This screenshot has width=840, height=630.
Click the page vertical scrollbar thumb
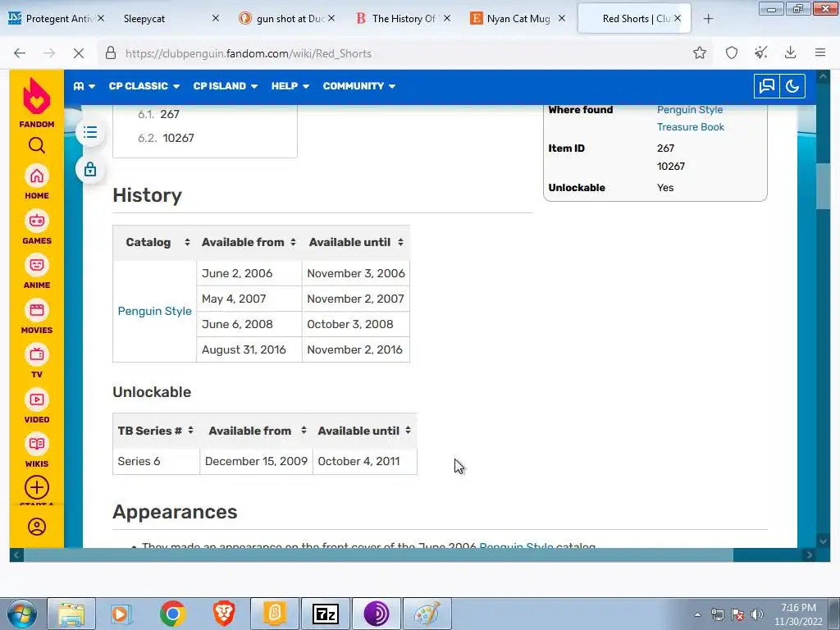[823, 186]
